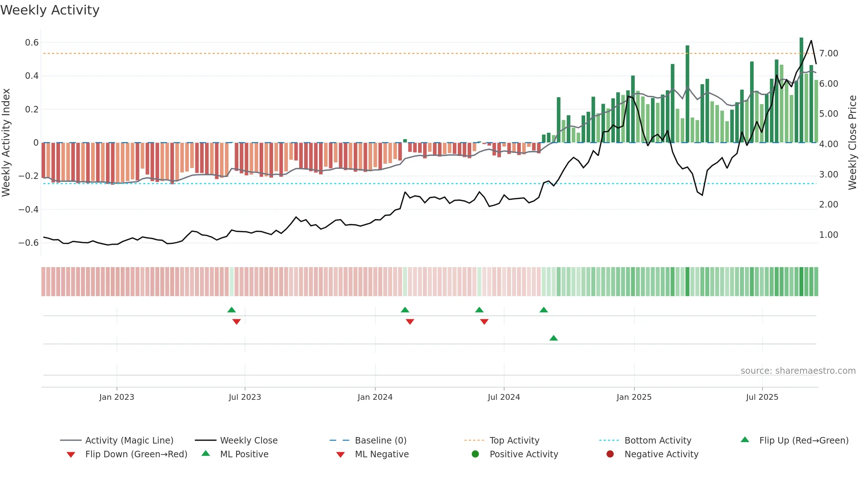Click the Jul 2023 x-axis label
The height and width of the screenshot is (488, 868).
(245, 397)
